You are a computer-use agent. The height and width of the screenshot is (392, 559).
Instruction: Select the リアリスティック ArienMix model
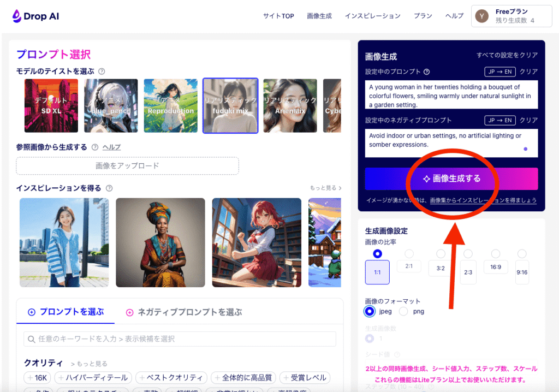tap(290, 105)
